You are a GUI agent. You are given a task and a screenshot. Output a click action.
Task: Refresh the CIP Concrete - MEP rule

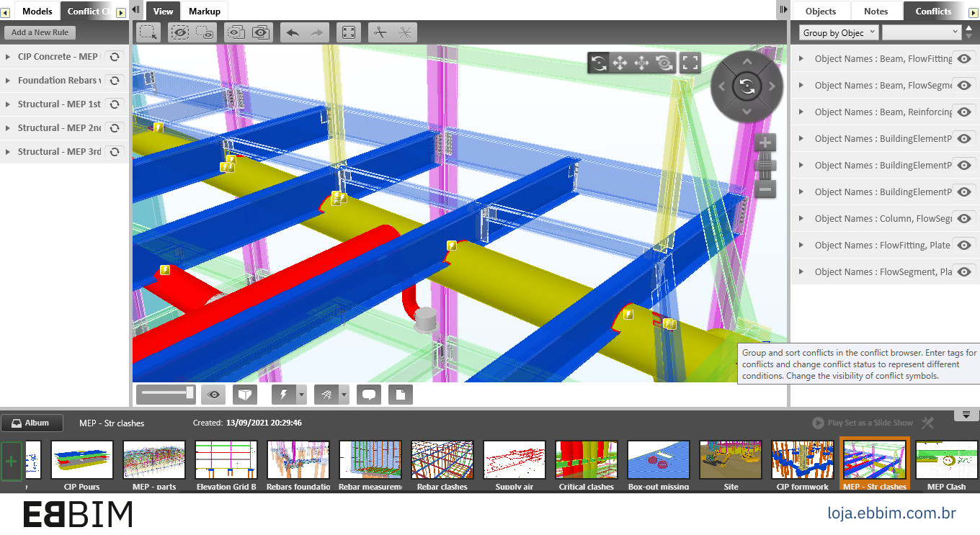(114, 57)
